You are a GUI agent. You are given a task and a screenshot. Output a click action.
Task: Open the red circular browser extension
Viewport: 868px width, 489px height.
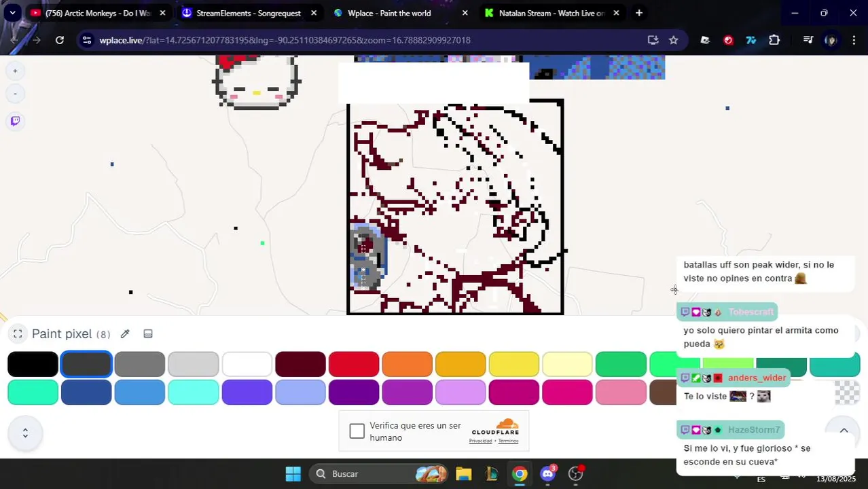click(x=728, y=40)
